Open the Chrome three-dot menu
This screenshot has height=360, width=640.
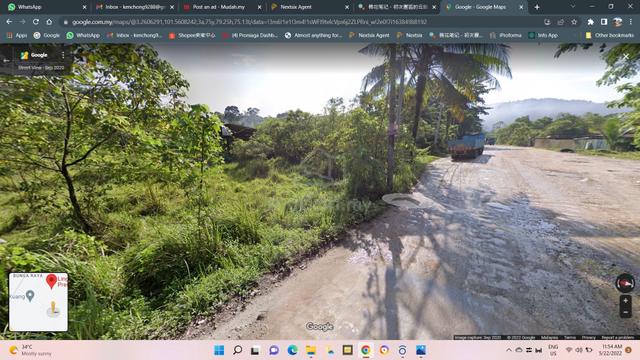(x=631, y=22)
